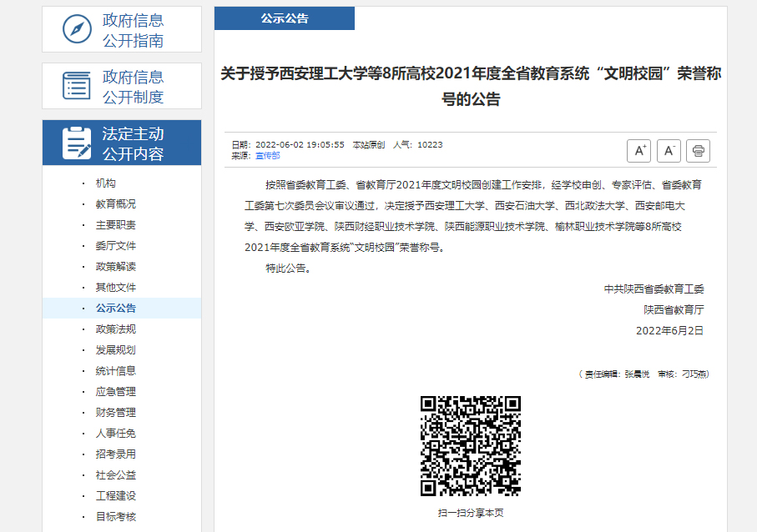Click 招考录用 in the left menu
This screenshot has width=757, height=532.
pyautogui.click(x=115, y=454)
